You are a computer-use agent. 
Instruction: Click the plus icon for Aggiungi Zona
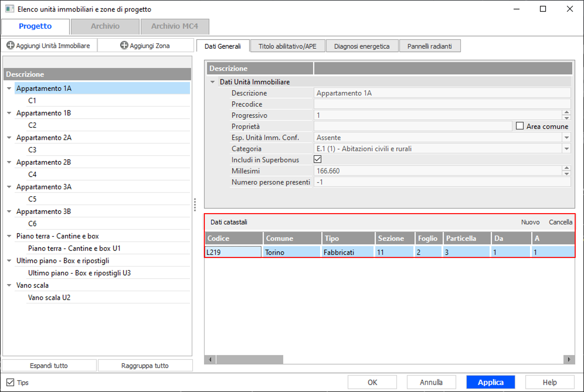click(124, 45)
